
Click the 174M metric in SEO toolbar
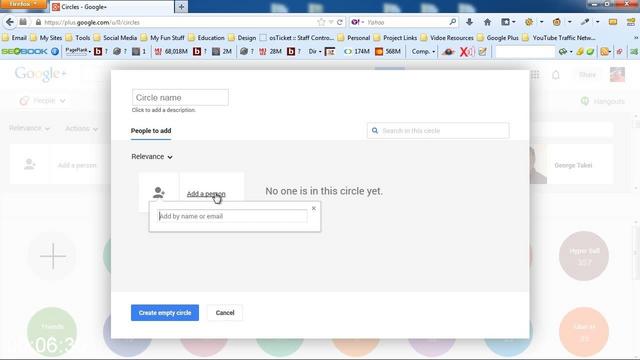coord(356,51)
